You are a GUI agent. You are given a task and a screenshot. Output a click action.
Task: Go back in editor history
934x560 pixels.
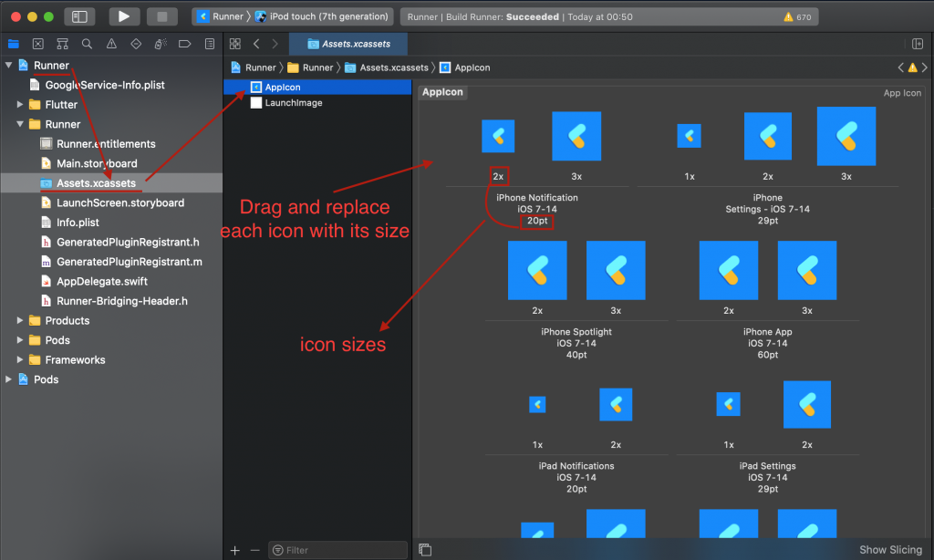click(256, 44)
